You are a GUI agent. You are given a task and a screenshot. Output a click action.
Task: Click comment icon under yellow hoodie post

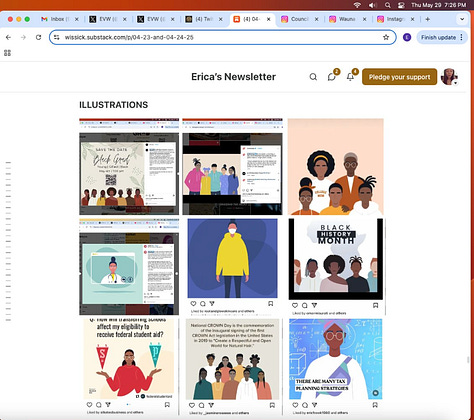(203, 304)
